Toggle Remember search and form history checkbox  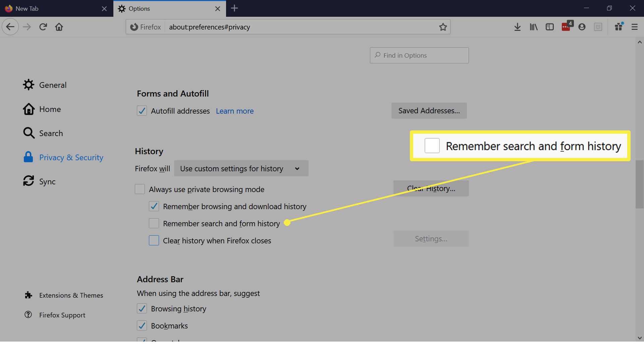click(154, 223)
